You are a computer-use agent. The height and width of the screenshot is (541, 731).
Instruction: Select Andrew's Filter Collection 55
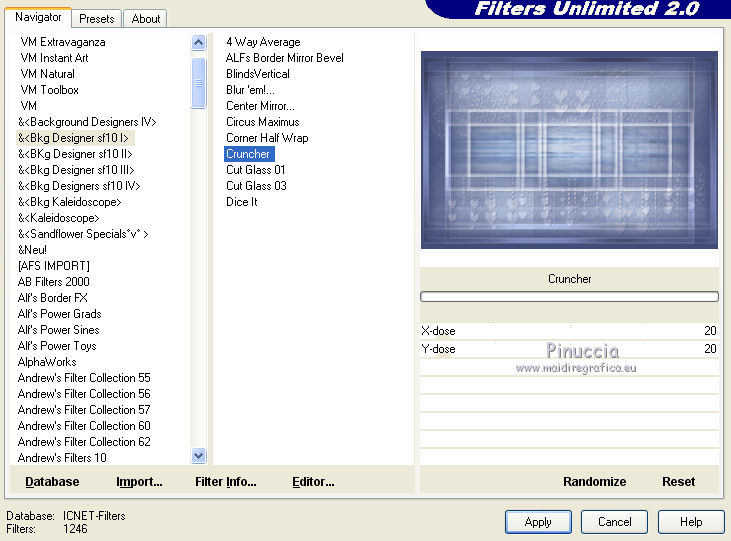[84, 378]
